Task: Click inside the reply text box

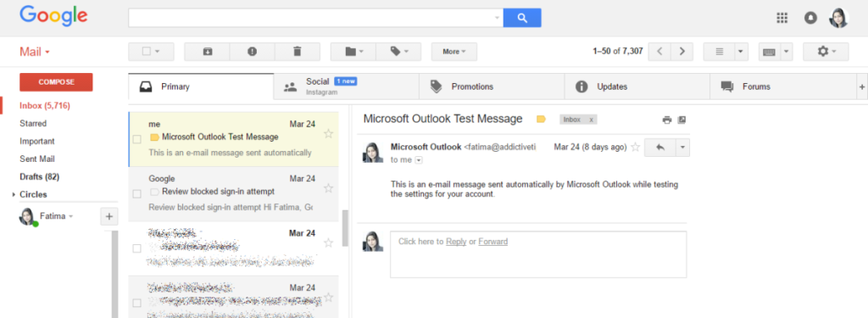Action: [x=538, y=254]
